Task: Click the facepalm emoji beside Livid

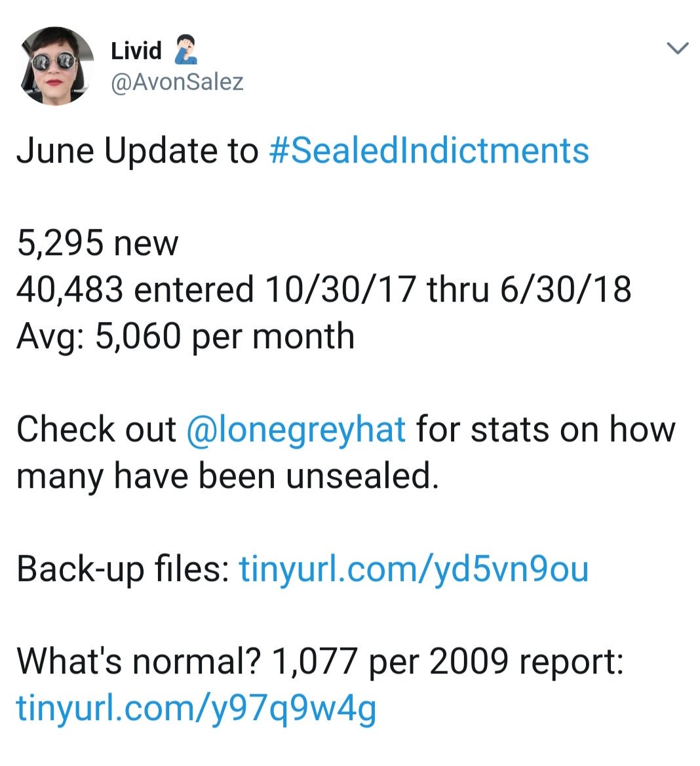Action: coord(185,50)
